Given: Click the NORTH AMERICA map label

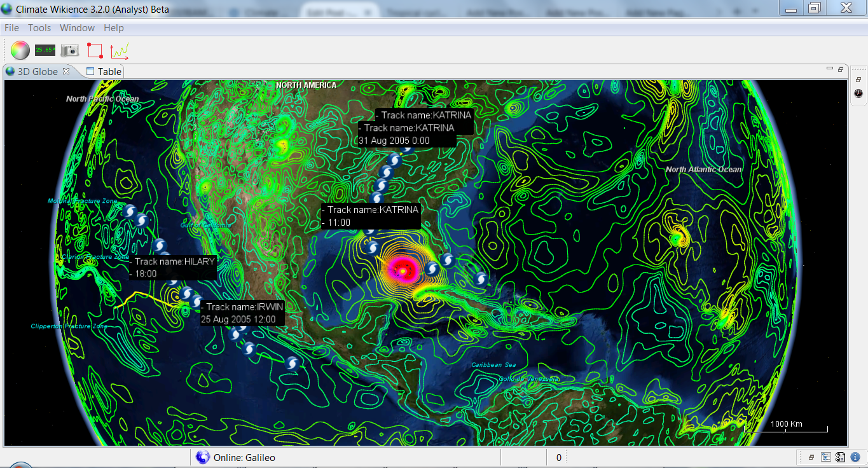Looking at the screenshot, I should pos(307,85).
